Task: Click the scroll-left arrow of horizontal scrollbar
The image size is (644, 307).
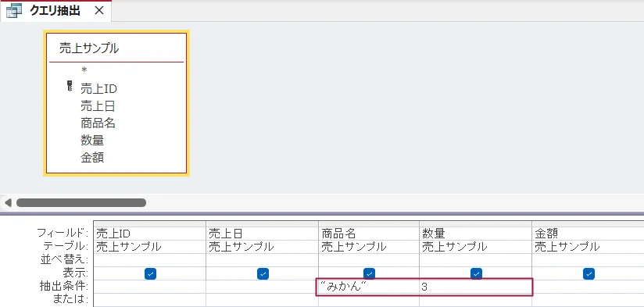Action: click(x=8, y=203)
